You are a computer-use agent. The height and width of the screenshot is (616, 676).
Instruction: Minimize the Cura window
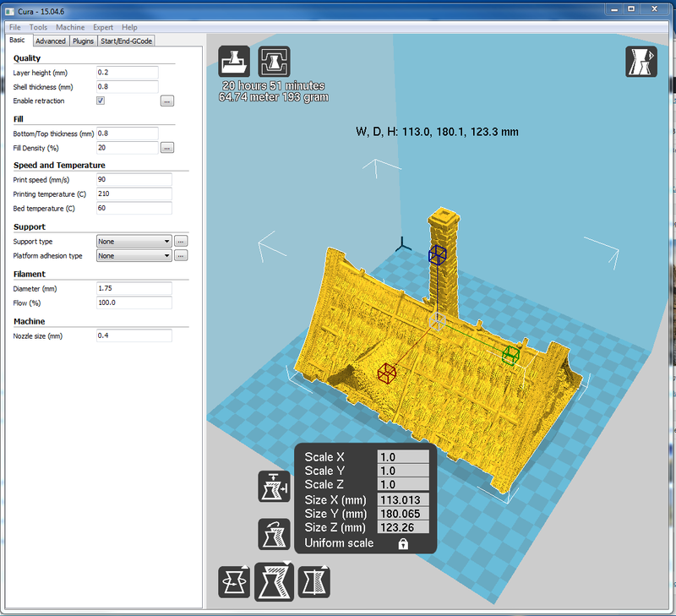(x=614, y=9)
